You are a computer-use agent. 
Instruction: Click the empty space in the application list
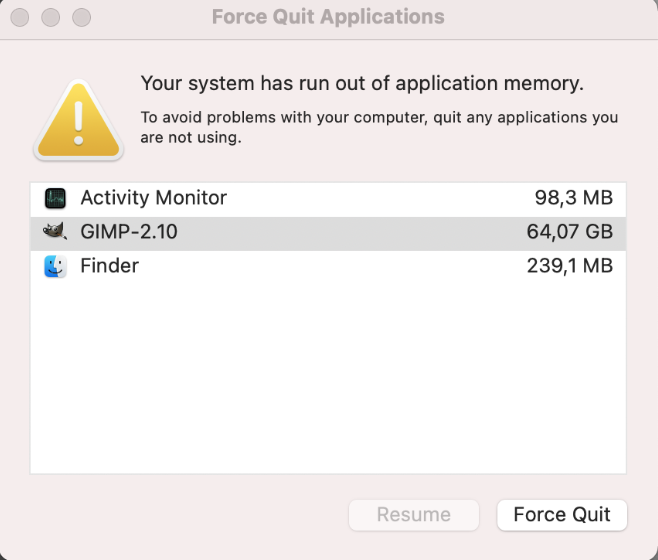[x=328, y=380]
